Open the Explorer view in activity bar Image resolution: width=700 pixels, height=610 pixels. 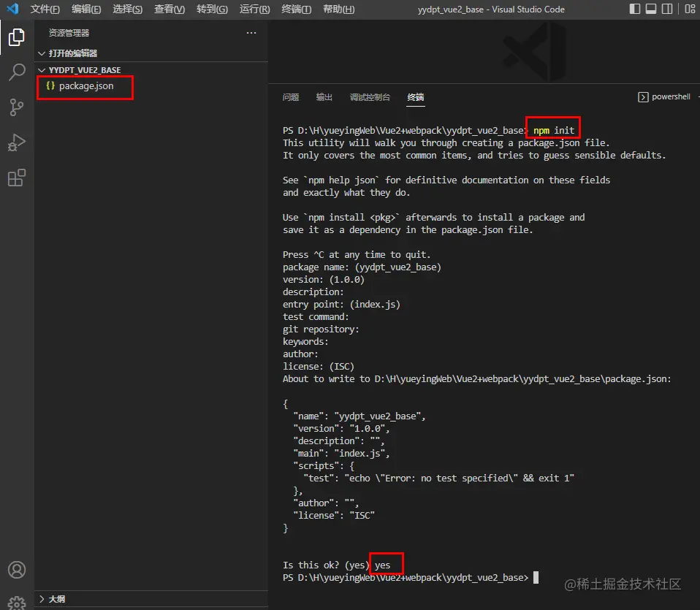pyautogui.click(x=17, y=37)
